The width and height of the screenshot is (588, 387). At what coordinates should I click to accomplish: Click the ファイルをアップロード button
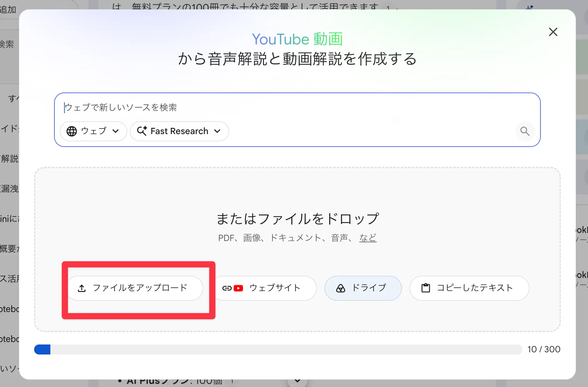click(x=135, y=288)
